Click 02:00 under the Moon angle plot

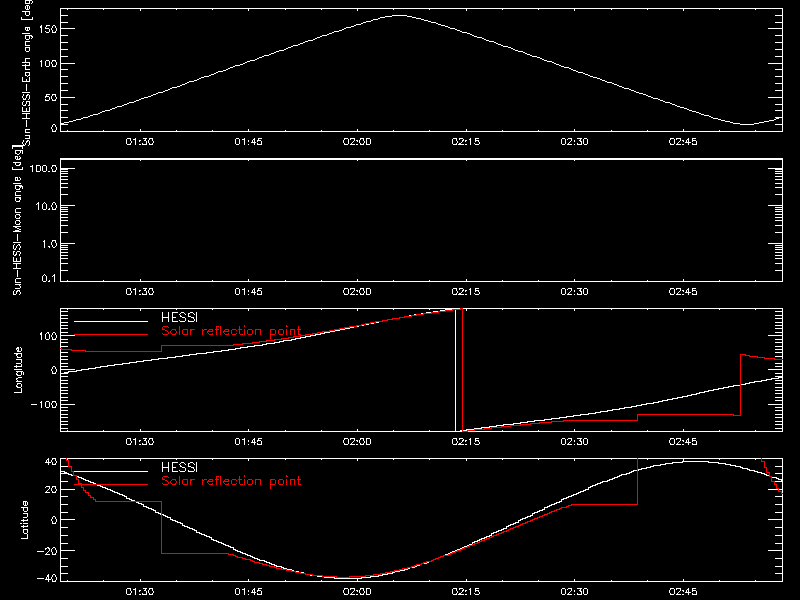click(357, 292)
